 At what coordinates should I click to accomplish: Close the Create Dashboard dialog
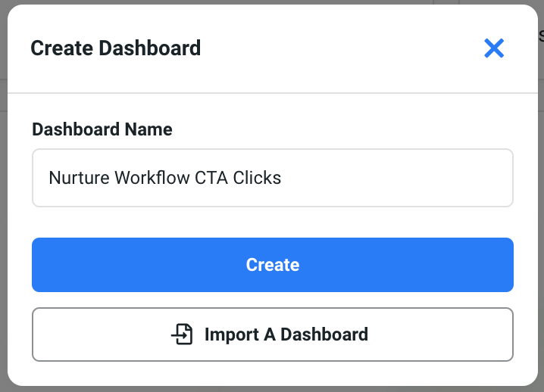(x=494, y=49)
